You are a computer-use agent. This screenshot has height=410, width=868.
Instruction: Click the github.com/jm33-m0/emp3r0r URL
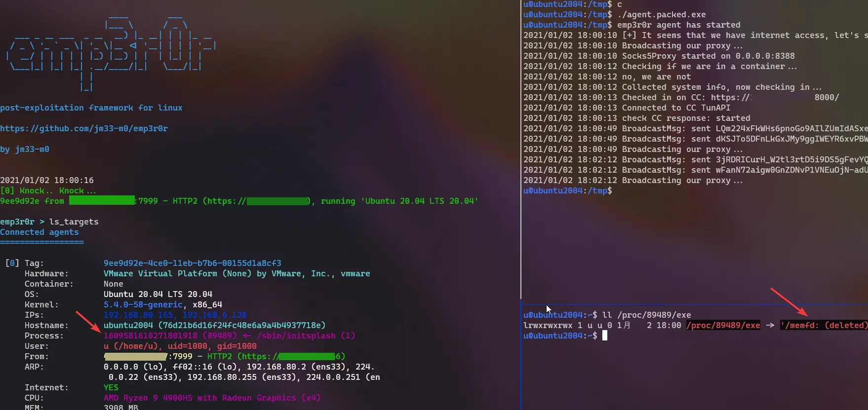[x=84, y=128]
